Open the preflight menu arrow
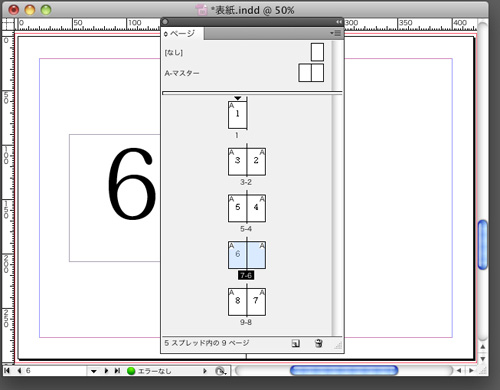Viewport: 500px width, 390px height. 205,371
